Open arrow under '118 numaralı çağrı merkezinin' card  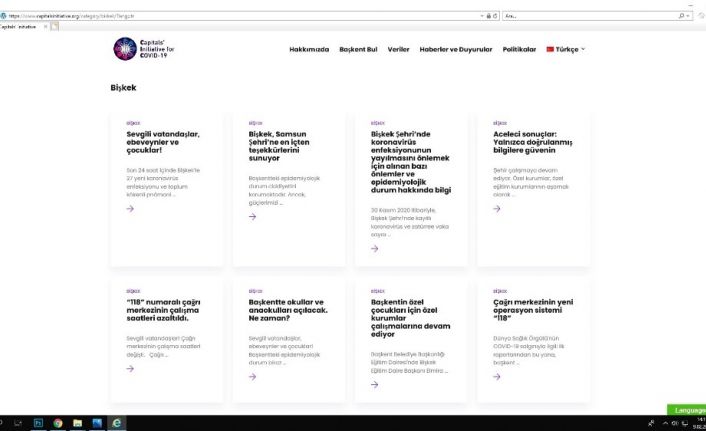(130, 368)
